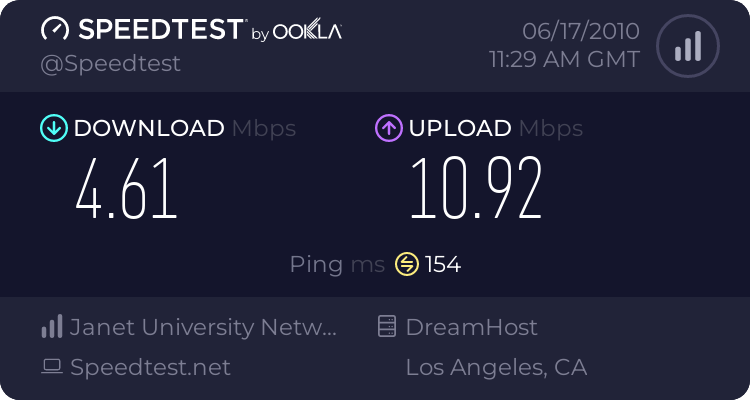The width and height of the screenshot is (750, 400).
Task: Click the Janet University Netw... provider name
Action: (203, 327)
